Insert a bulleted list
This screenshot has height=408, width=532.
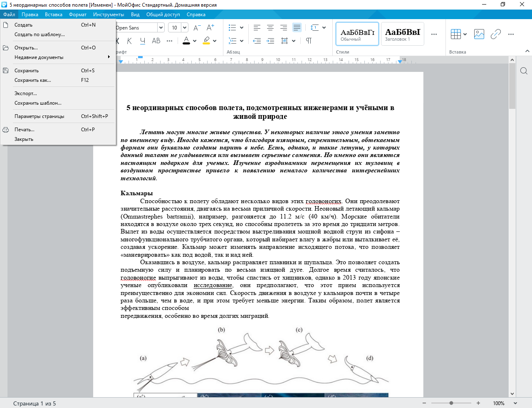(233, 28)
